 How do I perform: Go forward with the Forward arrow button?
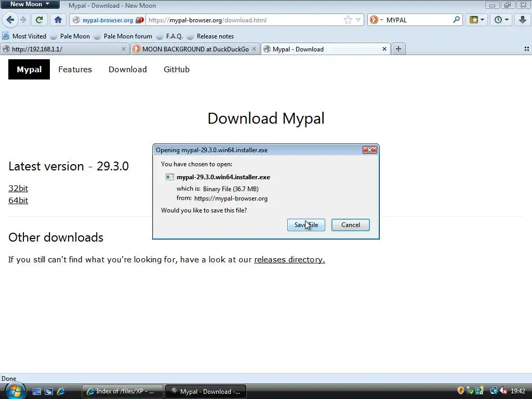pyautogui.click(x=23, y=20)
